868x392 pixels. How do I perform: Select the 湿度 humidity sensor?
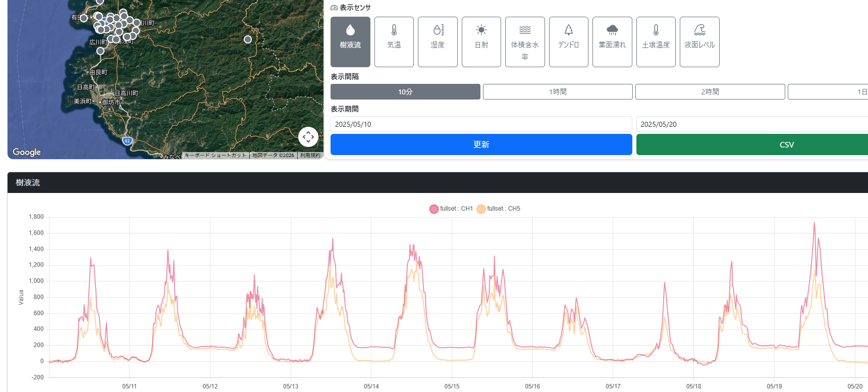(438, 42)
